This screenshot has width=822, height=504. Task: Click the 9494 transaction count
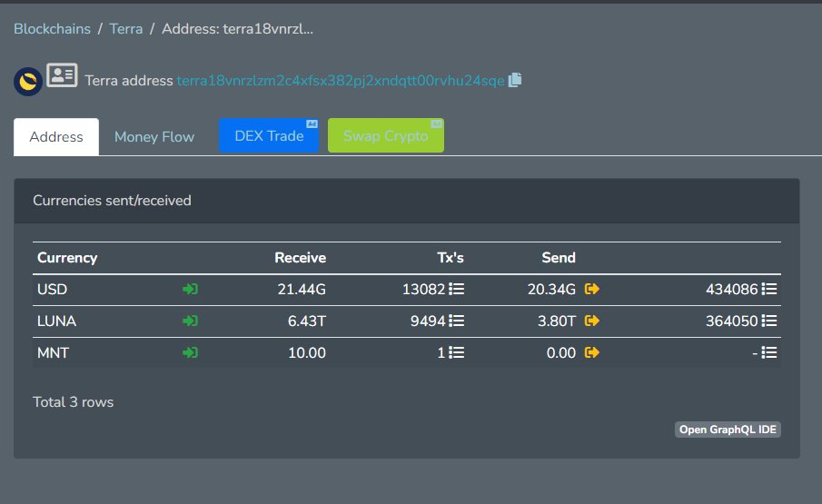click(428, 321)
